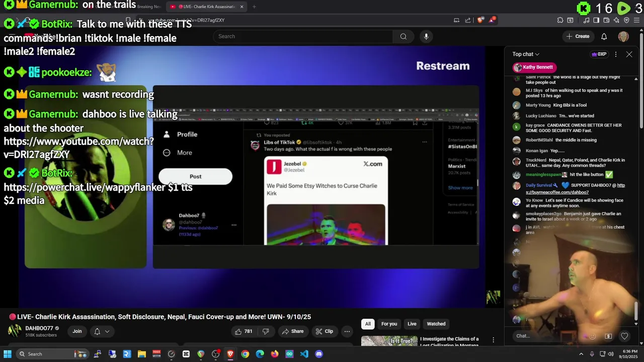Launch Firefox from the taskbar

(x=274, y=354)
